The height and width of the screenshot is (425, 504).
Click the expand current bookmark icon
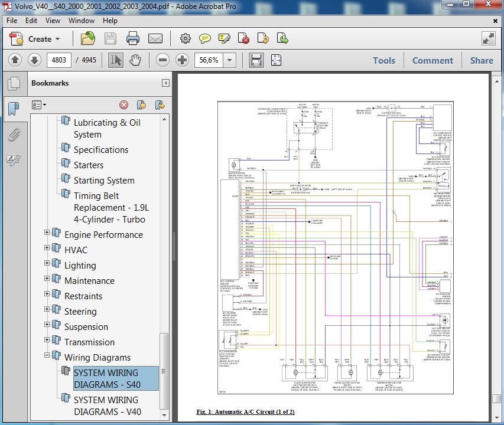pos(160,105)
